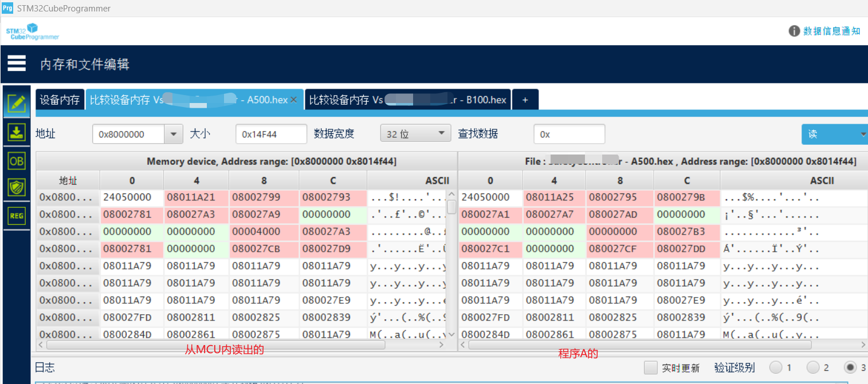Enable the 实时更新 checkbox
868x384 pixels.
tap(650, 367)
